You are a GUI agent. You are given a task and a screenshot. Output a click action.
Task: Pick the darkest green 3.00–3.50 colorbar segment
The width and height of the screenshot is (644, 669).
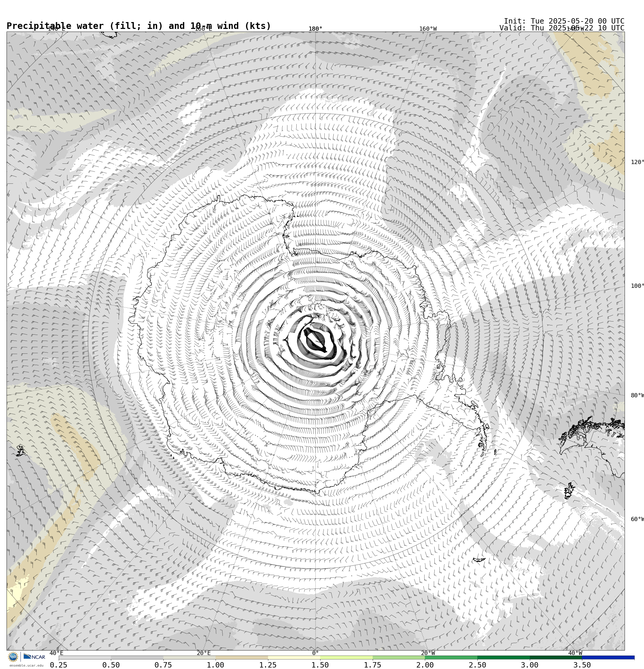[556, 657]
